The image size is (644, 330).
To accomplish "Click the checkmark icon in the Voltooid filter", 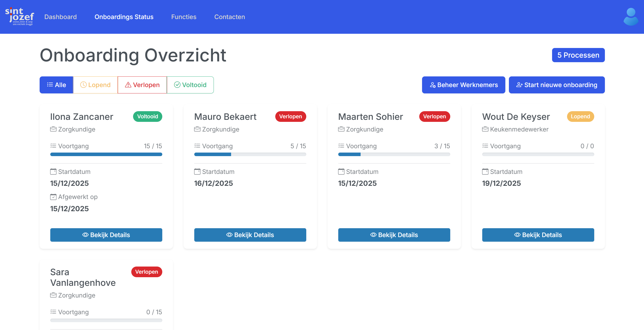I will pos(177,85).
